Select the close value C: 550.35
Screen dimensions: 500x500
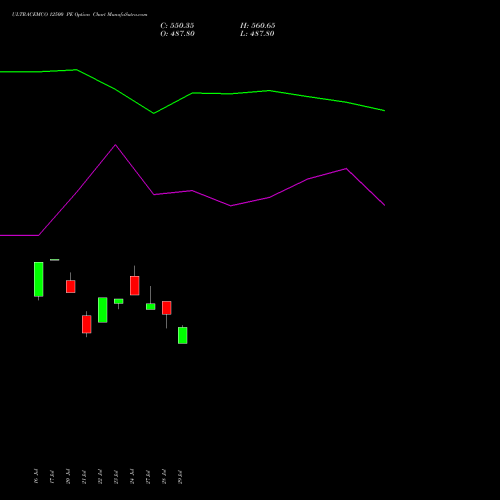pos(177,26)
